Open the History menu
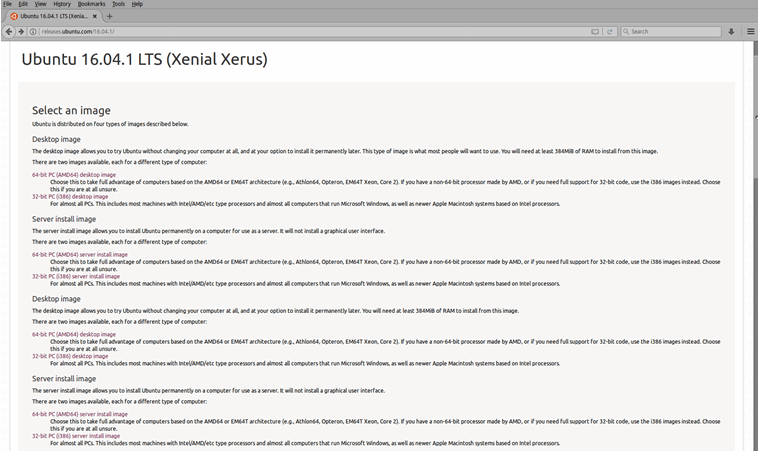 (62, 4)
